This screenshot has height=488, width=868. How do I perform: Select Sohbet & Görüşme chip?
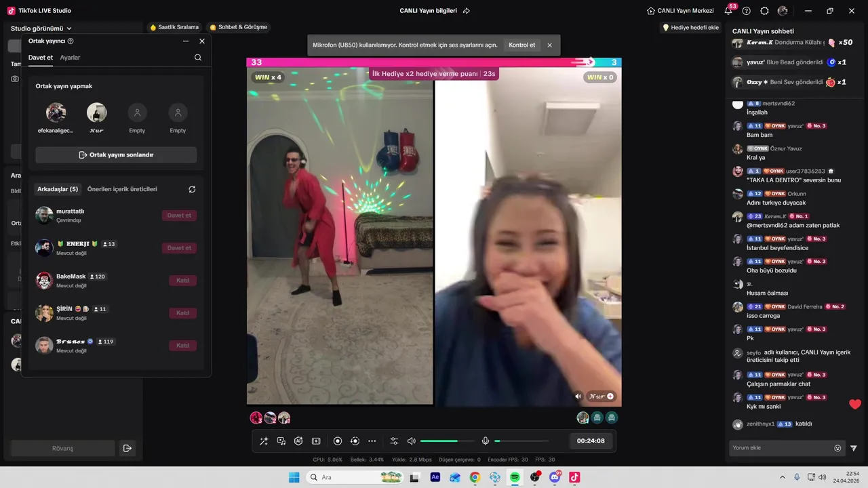tap(239, 27)
